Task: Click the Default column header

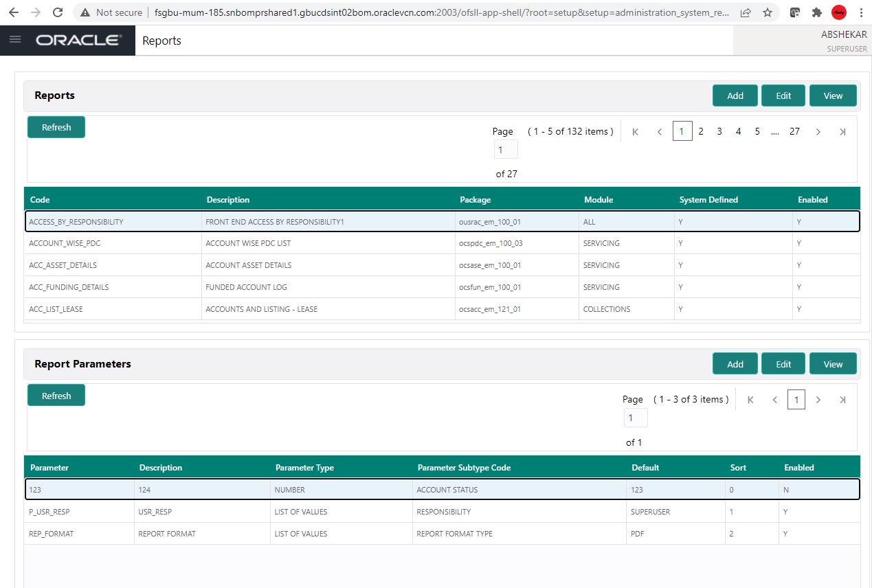Action: (645, 468)
